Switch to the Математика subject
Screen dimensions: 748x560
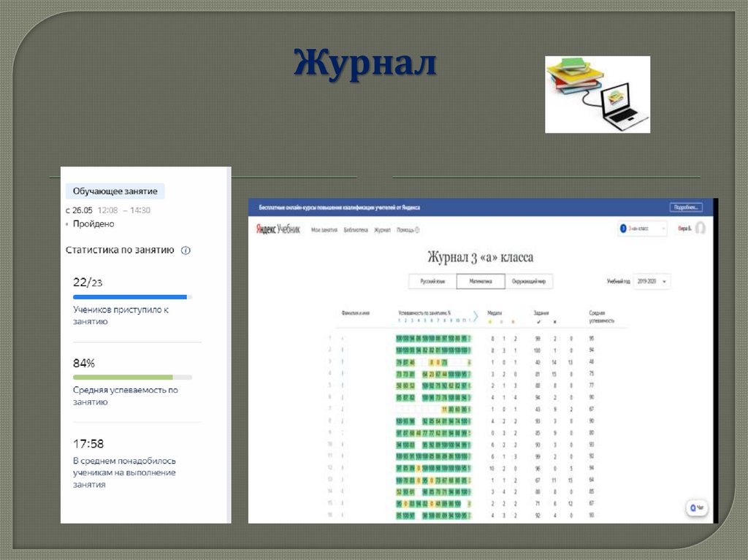[x=480, y=281]
